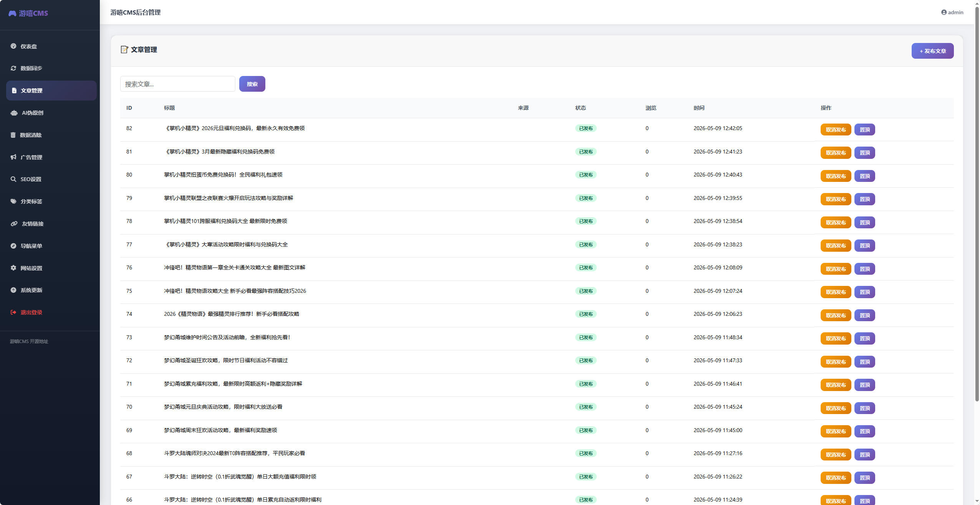
Task: Click the 数据清除 trash icon
Action: click(13, 135)
